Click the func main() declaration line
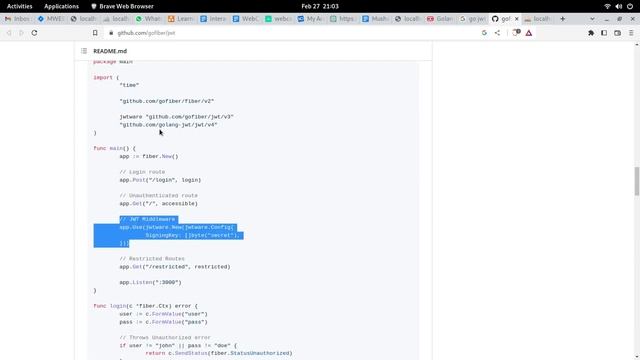 coord(114,149)
